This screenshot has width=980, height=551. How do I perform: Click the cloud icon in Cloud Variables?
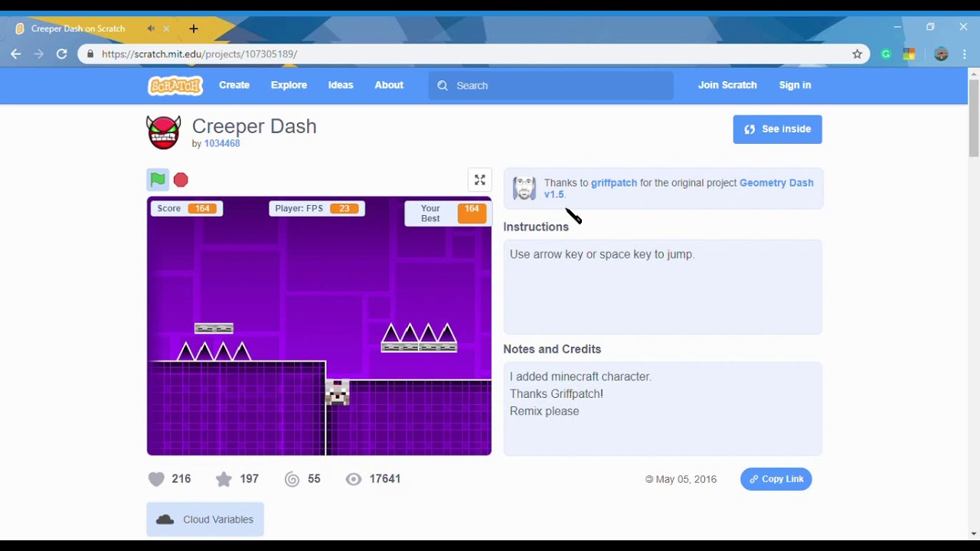tap(165, 520)
